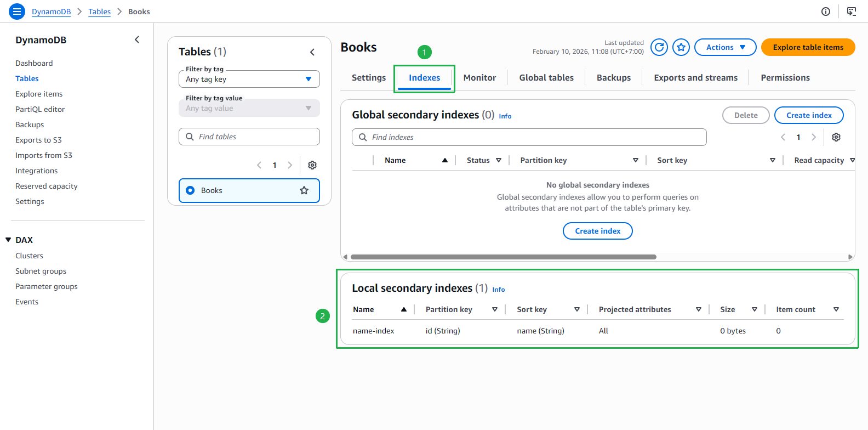Collapse the DAX section in the sidebar
This screenshot has height=430, width=868.
pos(8,240)
